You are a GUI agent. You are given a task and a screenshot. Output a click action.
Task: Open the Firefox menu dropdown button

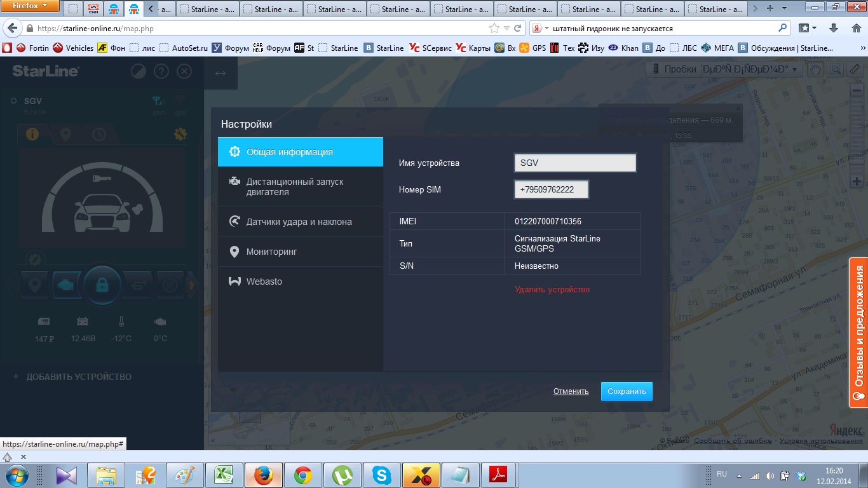tap(31, 6)
